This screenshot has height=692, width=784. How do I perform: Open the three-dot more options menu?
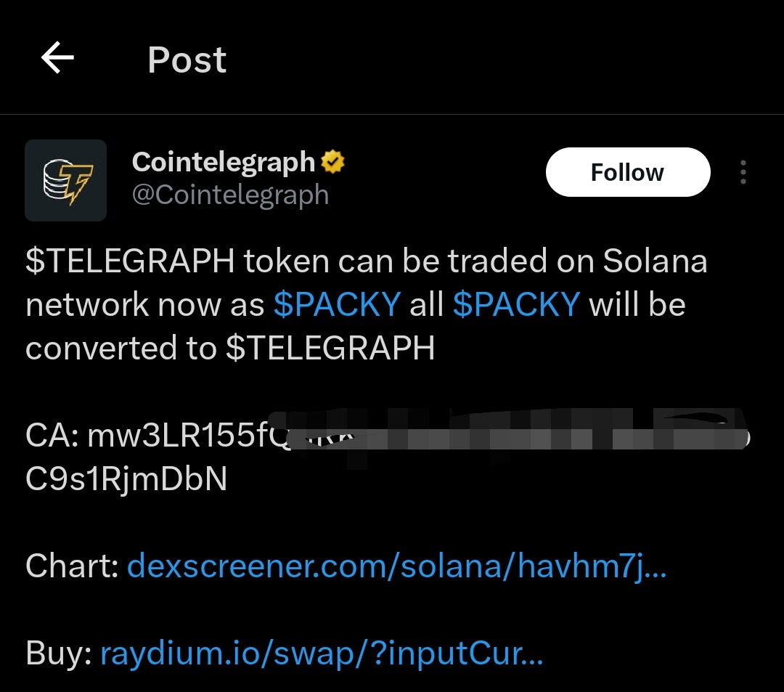click(743, 173)
